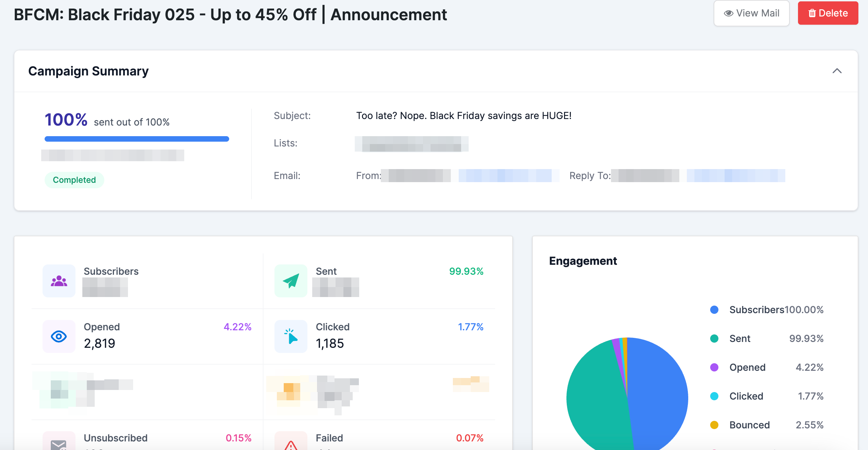This screenshot has height=450, width=868.
Task: Click the blue sent progress bar
Action: click(x=137, y=139)
